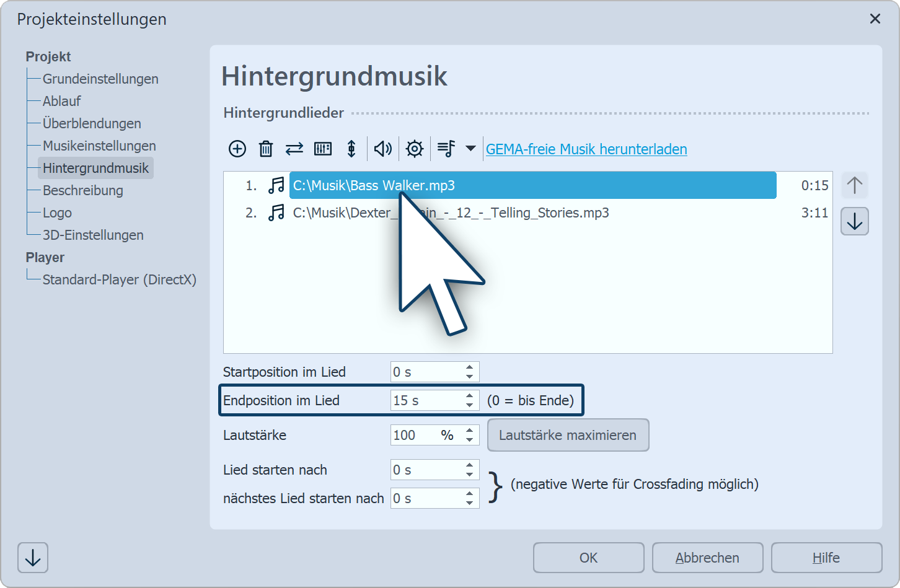Viewport: 900px width, 588px height.
Task: Confirm settings with the OK button
Action: [x=588, y=558]
